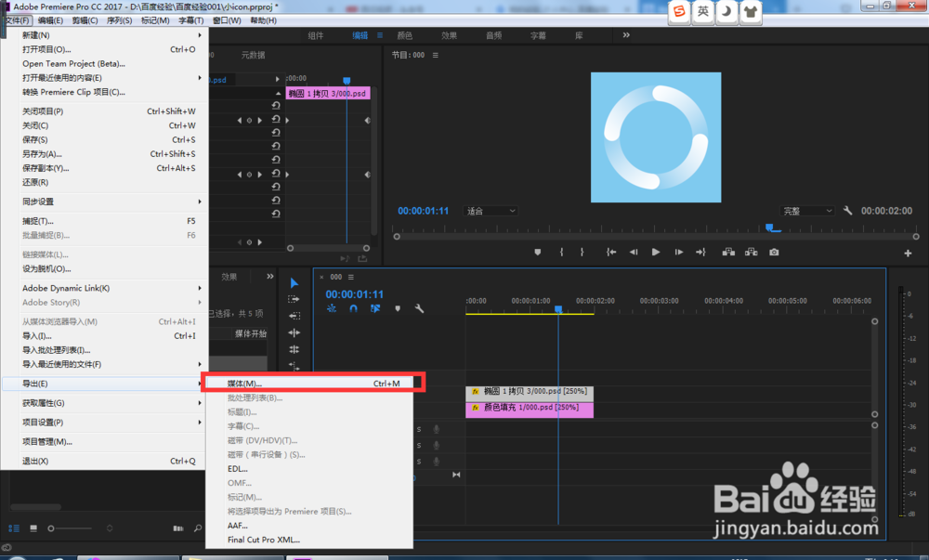Switch project panel to list view
The image size is (929, 560).
point(14,528)
